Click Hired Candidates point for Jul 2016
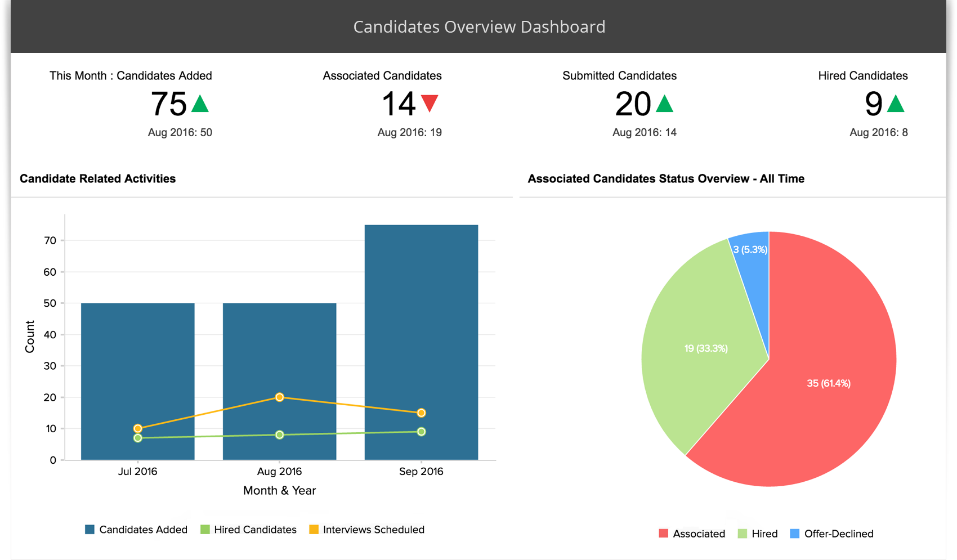The height and width of the screenshot is (560, 957). click(138, 438)
